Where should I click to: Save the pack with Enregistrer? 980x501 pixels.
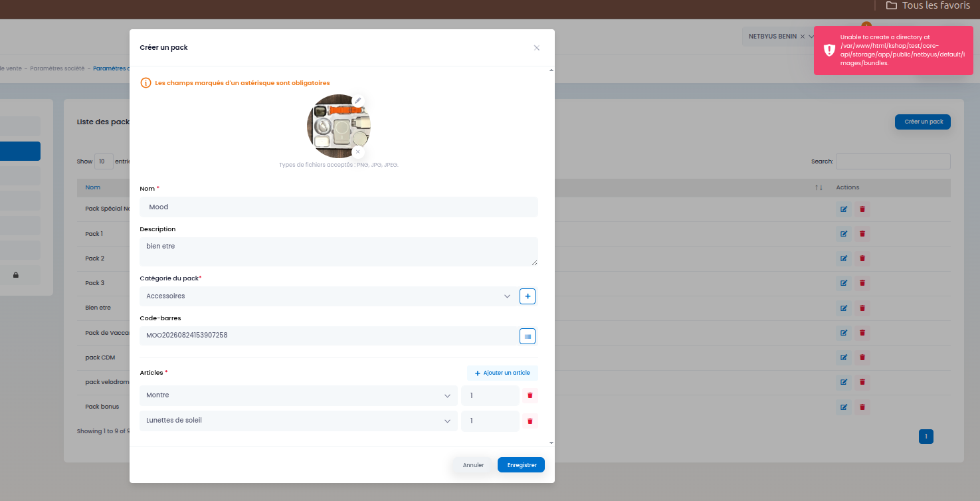click(522, 465)
